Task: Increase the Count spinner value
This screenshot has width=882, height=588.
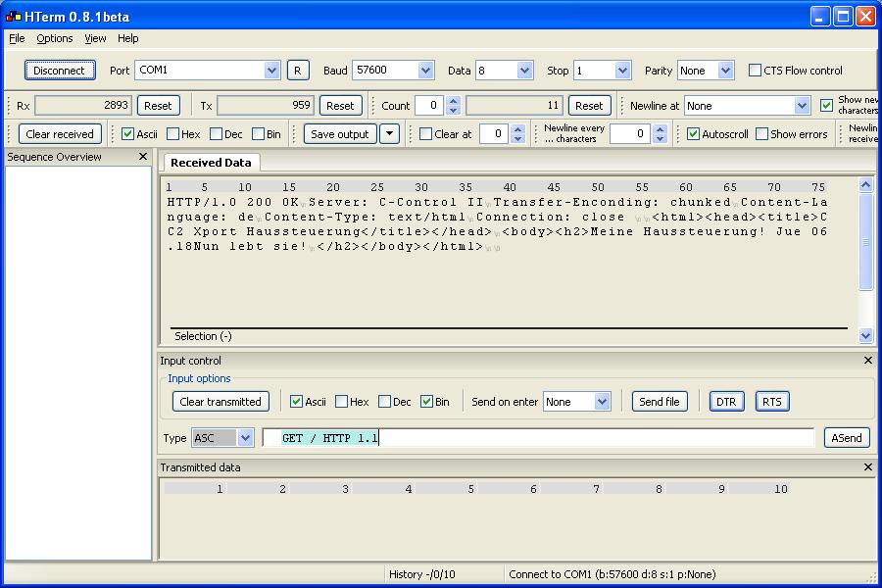Action: point(453,101)
